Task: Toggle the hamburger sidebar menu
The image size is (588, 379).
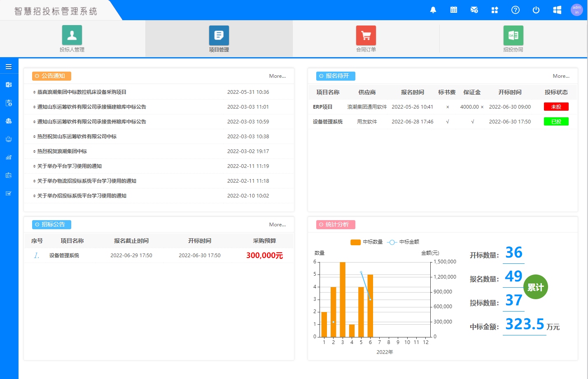Action: (9, 67)
